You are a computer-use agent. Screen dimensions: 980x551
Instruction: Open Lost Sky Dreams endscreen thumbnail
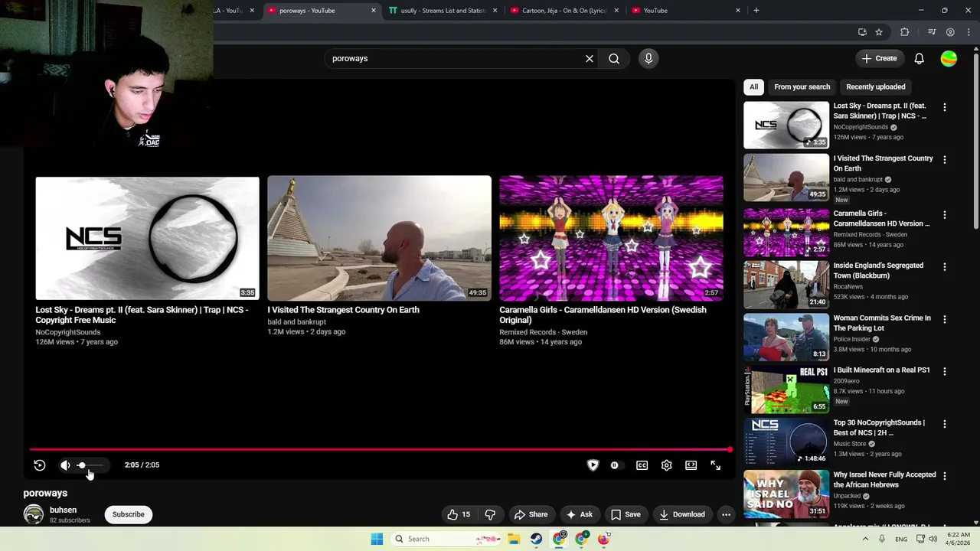147,239
